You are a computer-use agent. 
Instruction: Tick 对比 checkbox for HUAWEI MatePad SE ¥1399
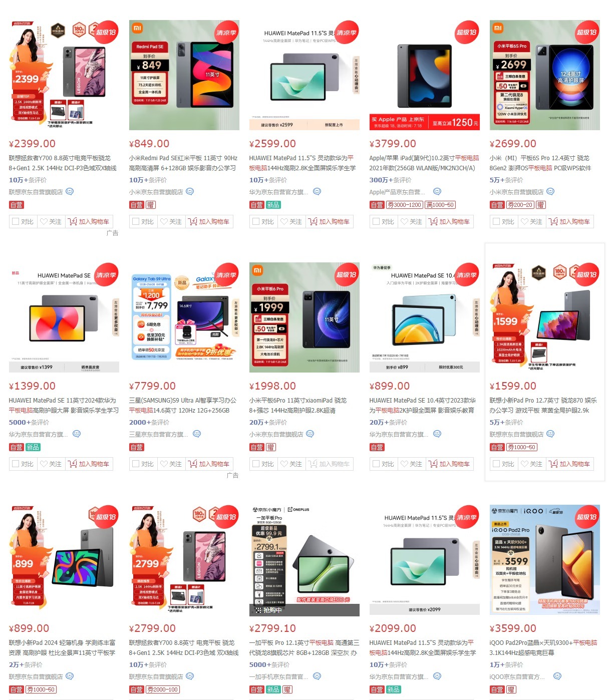16,464
